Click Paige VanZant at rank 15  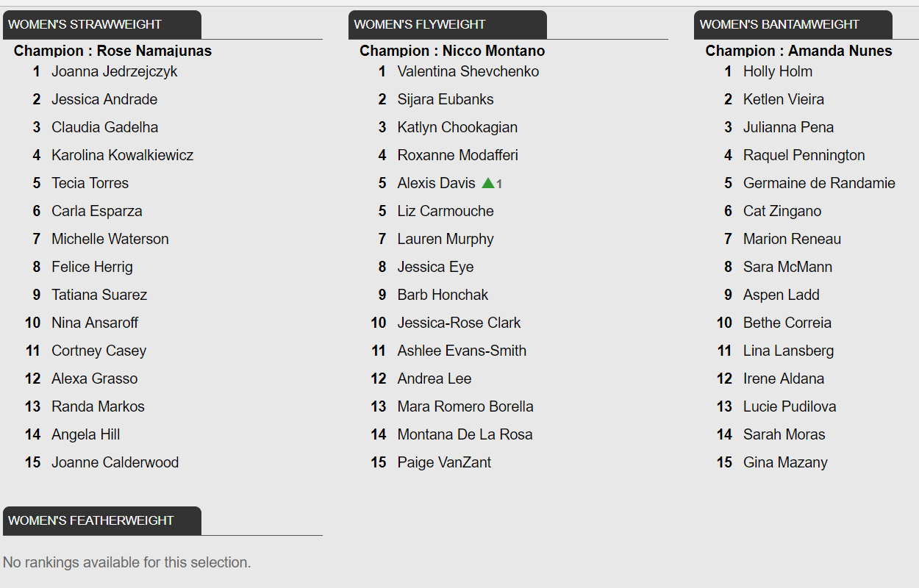pos(444,462)
